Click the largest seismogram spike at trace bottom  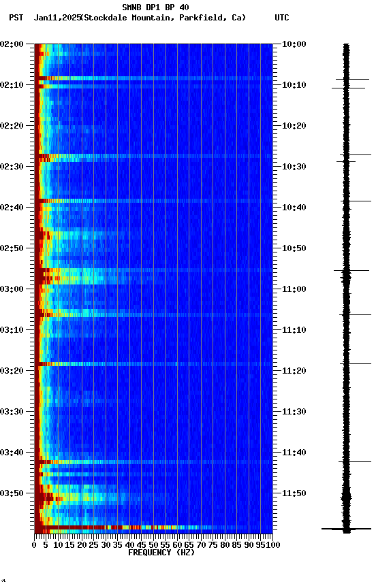click(346, 529)
